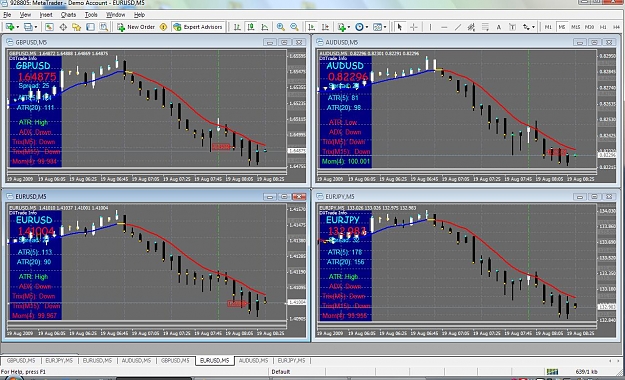Zoom in on the chart

point(281,27)
